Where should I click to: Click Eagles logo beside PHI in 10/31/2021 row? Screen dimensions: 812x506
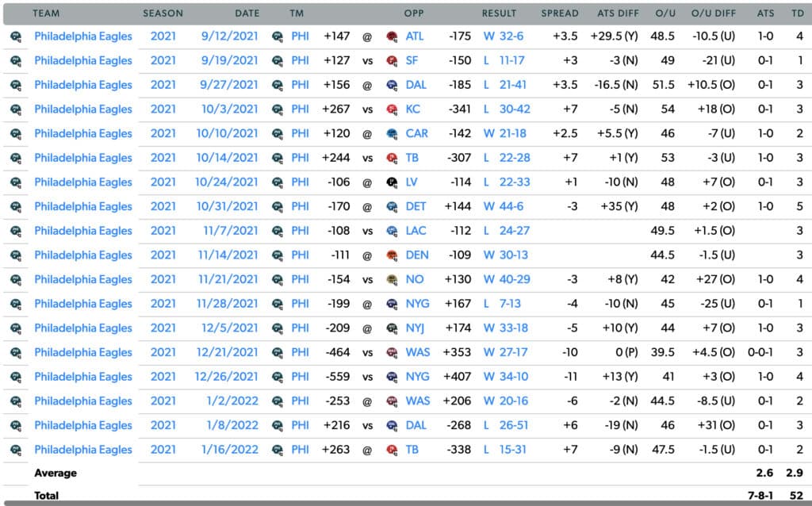278,207
